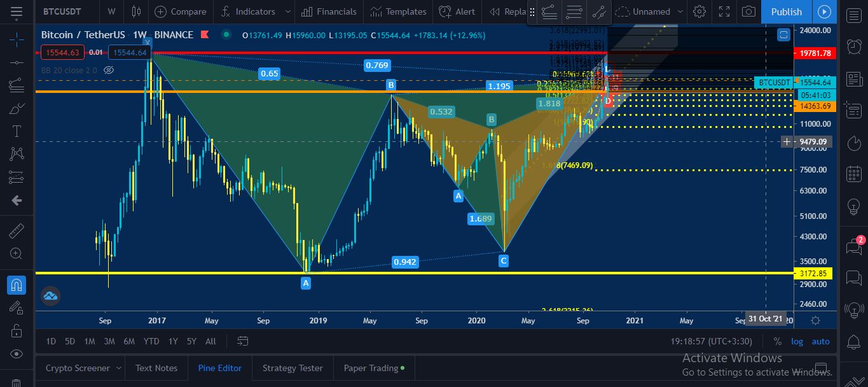
Task: Select the All date range
Action: pyautogui.click(x=210, y=341)
